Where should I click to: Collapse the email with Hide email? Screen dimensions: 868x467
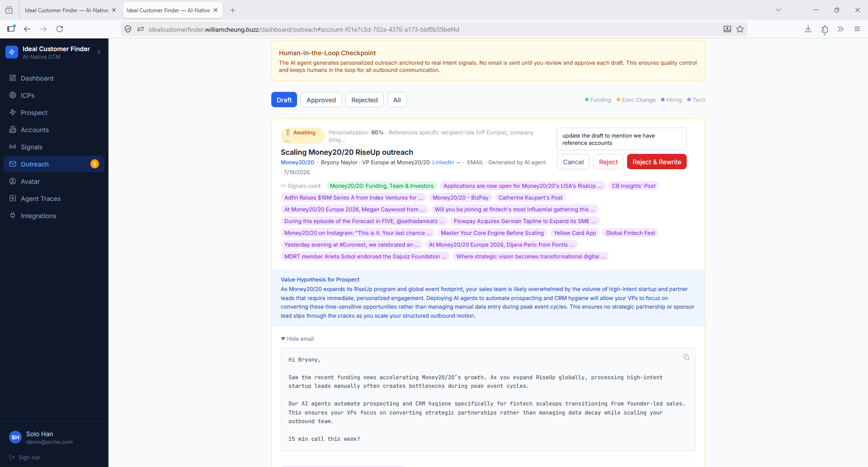coord(297,339)
